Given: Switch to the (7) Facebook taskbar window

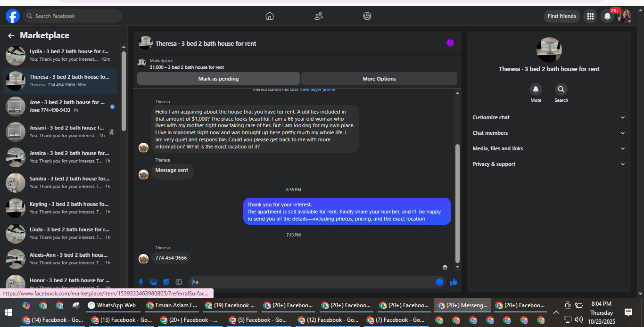Looking at the screenshot, I should 396,320.
